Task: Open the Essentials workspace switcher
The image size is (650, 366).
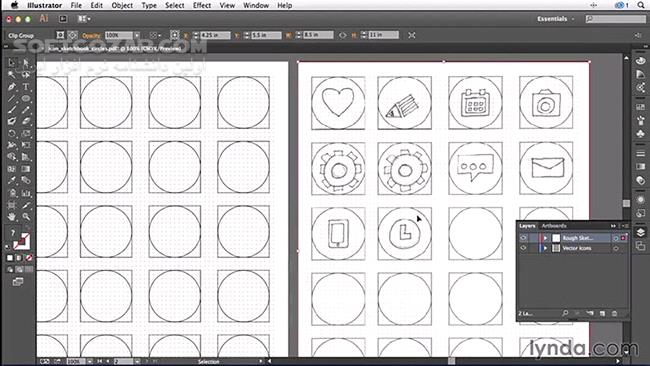Action: coord(555,19)
